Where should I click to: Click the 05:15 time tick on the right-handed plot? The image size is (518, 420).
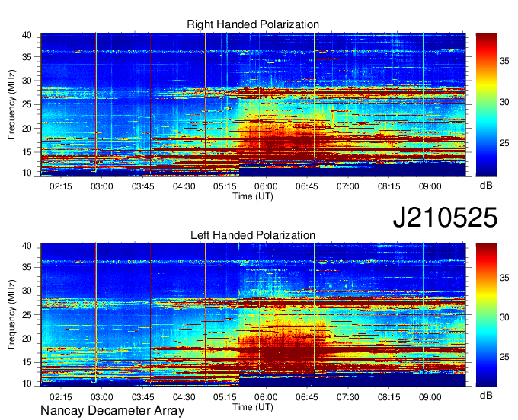[225, 186]
